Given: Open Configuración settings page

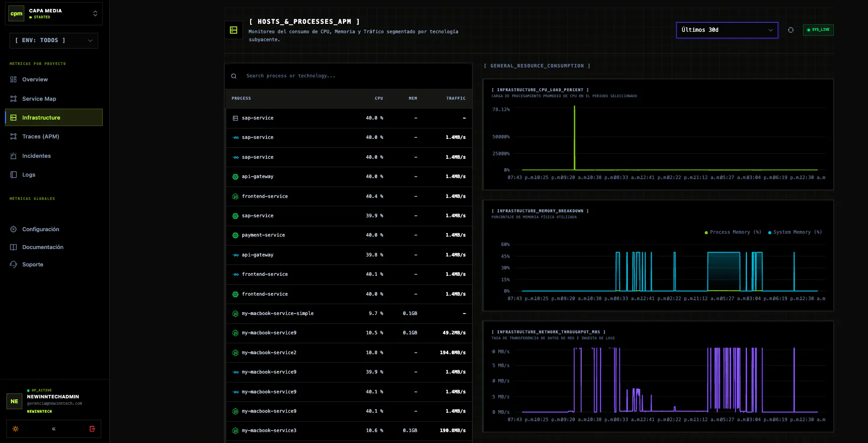Looking at the screenshot, I should pyautogui.click(x=54, y=229).
